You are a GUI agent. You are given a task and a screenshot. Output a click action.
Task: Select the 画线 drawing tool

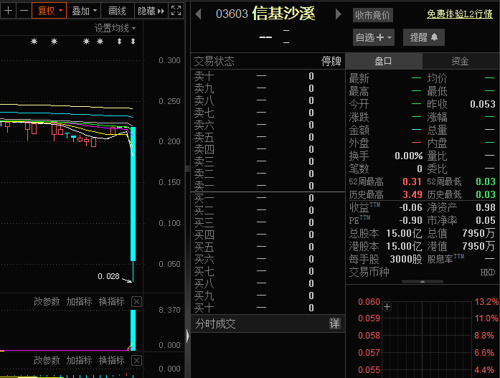tap(117, 11)
